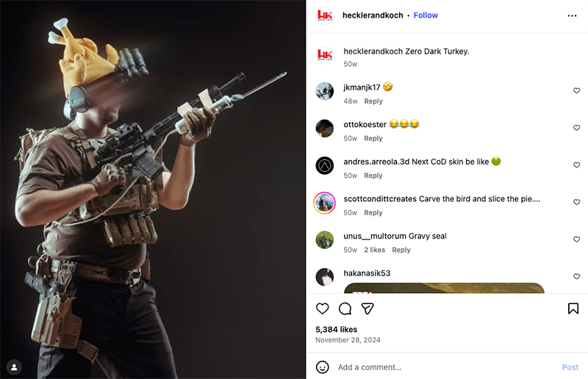This screenshot has height=379, width=588.
Task: Like the post with heart icon
Action: pyautogui.click(x=322, y=308)
